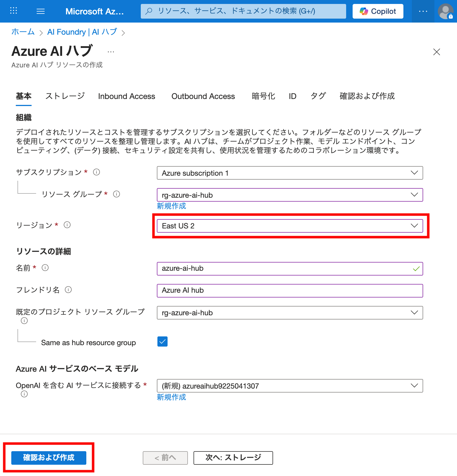
Task: Switch to the 確認および作成 tab
Action: pos(367,96)
